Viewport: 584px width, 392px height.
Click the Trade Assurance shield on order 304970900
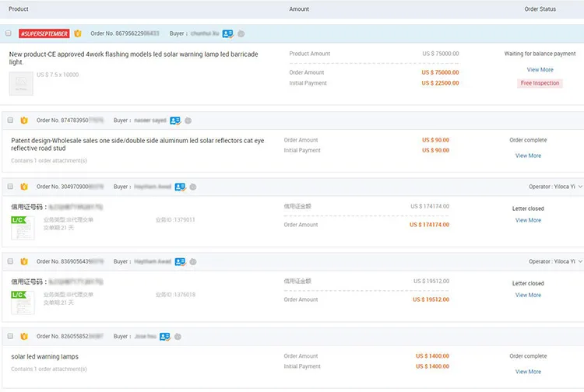[x=24, y=187]
